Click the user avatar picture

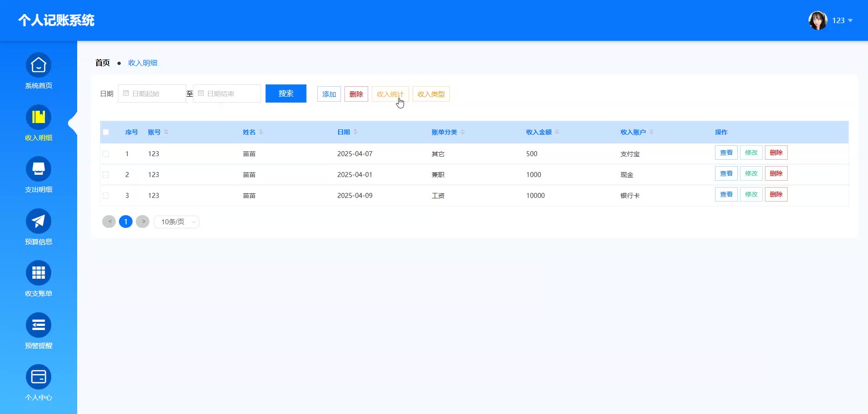pyautogui.click(x=818, y=20)
